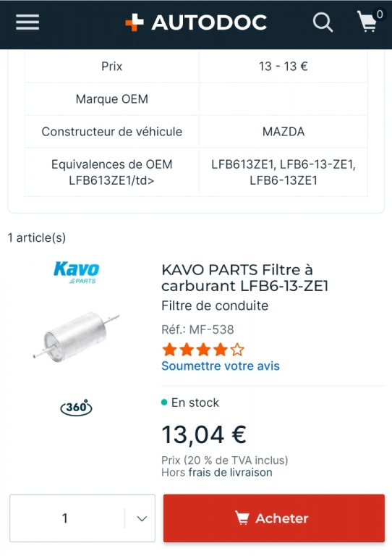
Task: Click the red Acheter button
Action: (273, 518)
